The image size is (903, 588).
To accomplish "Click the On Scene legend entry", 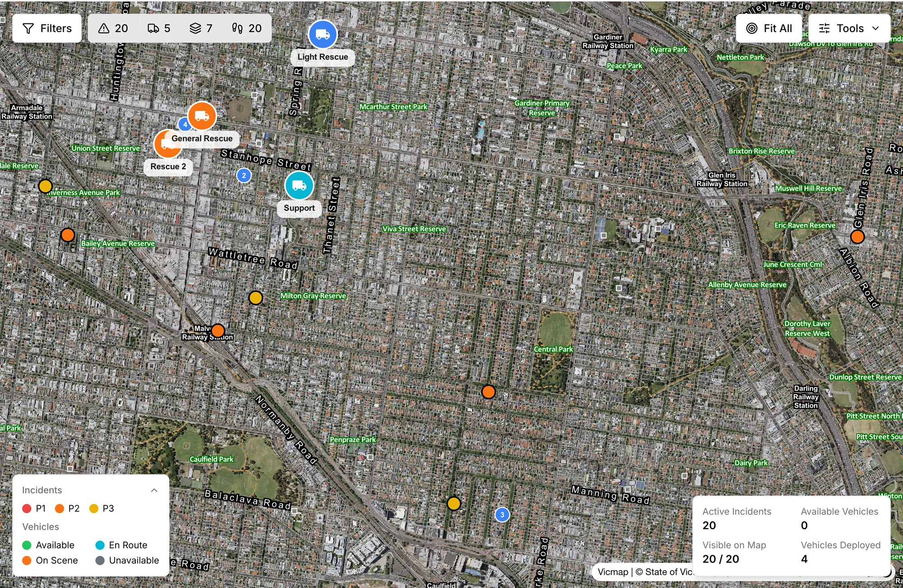I will click(x=50, y=560).
